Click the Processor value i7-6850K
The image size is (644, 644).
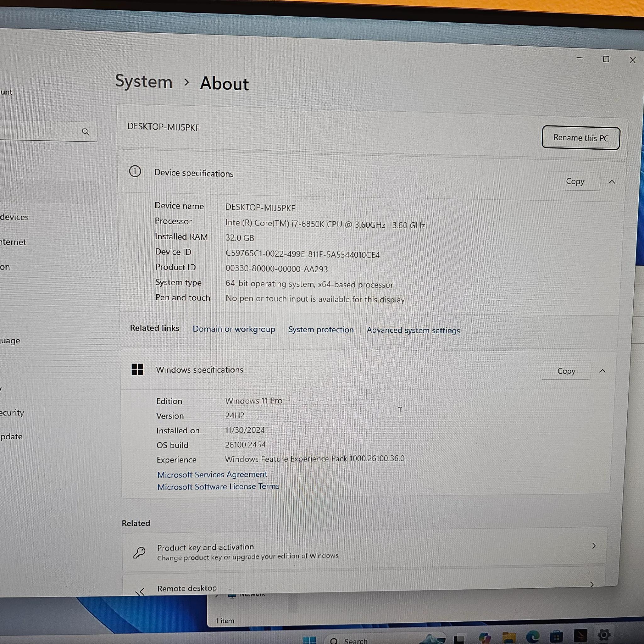[x=325, y=224]
